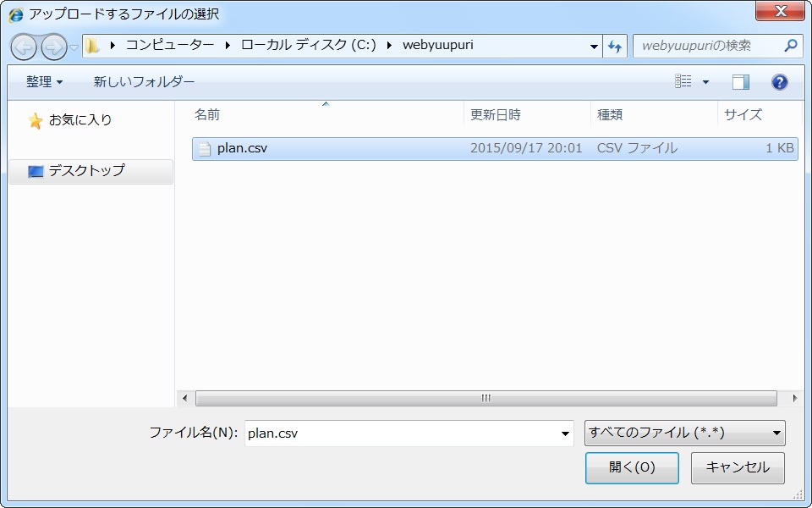812x508 pixels.
Task: Click the change view icon
Action: click(x=683, y=82)
